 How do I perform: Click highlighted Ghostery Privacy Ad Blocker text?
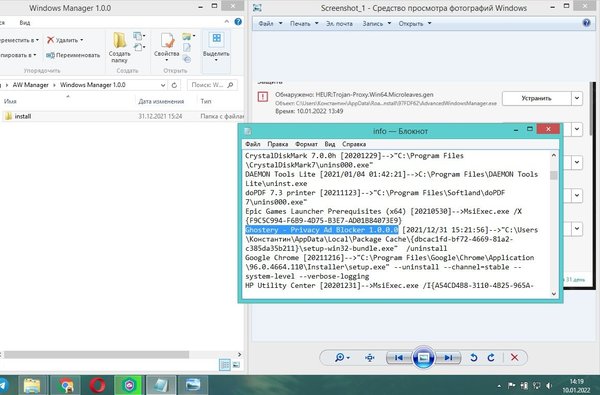click(x=322, y=230)
